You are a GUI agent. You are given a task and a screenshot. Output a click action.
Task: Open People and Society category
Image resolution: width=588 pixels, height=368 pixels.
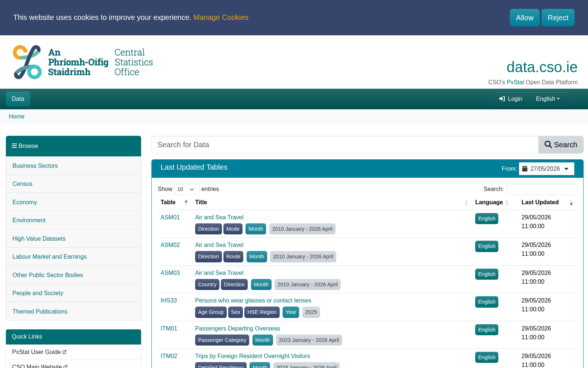pyautogui.click(x=73, y=293)
